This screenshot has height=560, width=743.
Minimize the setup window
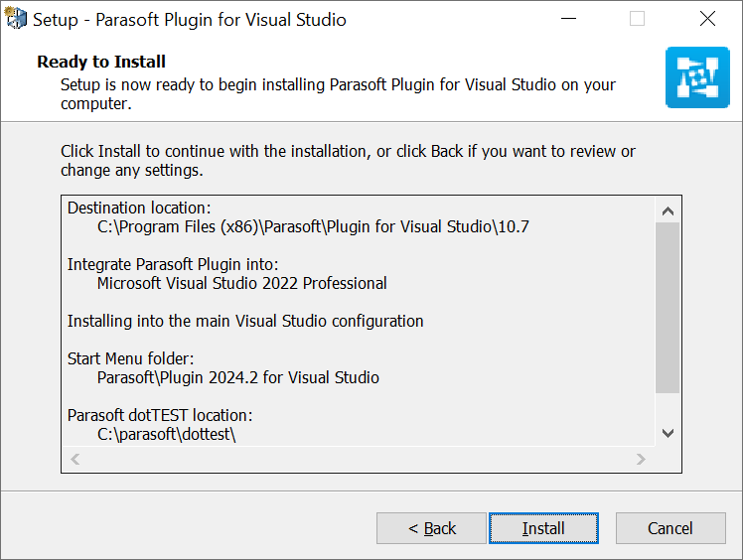click(568, 19)
